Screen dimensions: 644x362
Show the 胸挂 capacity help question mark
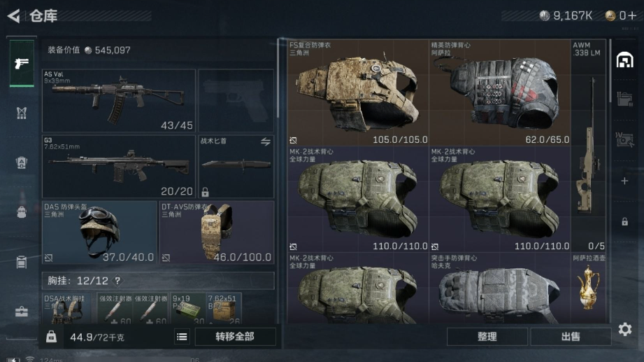117,281
